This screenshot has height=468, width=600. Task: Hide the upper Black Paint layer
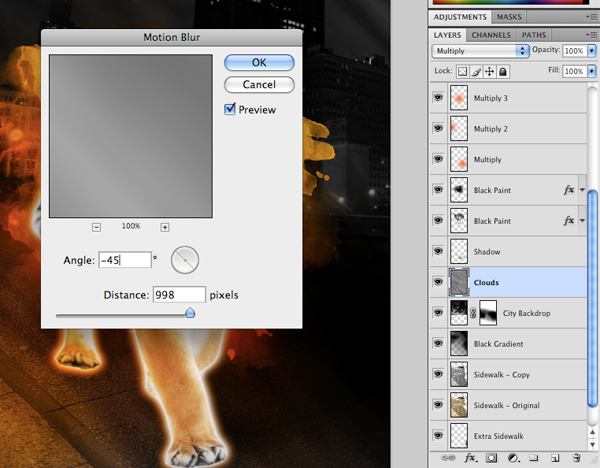pyautogui.click(x=438, y=189)
